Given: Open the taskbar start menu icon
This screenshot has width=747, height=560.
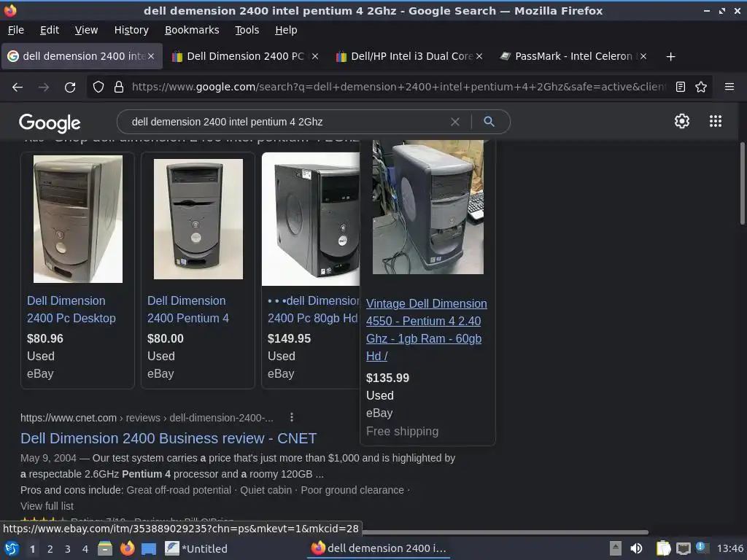Looking at the screenshot, I should 12,548.
